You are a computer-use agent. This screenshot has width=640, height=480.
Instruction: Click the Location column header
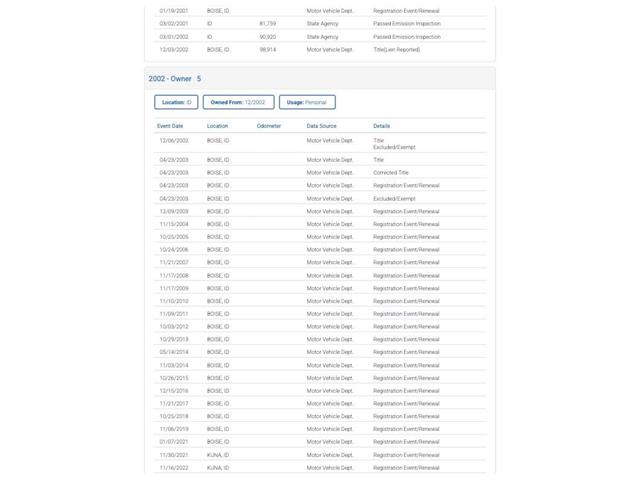pyautogui.click(x=217, y=126)
